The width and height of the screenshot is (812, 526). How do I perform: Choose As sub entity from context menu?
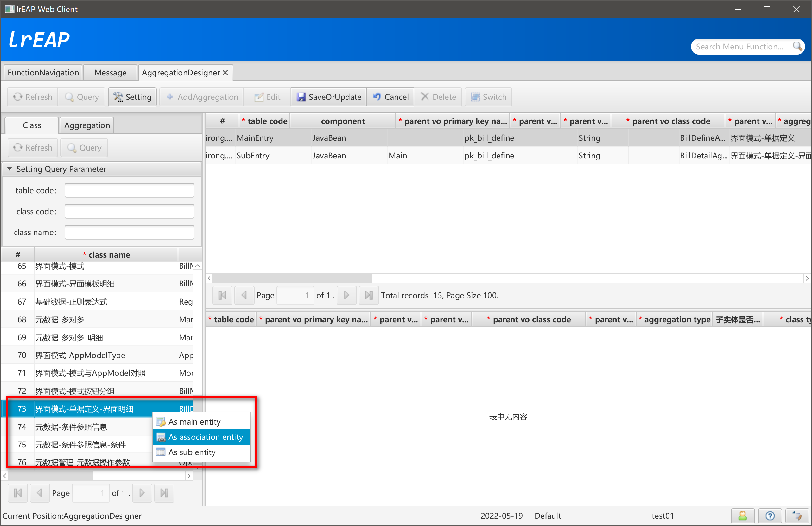click(202, 452)
